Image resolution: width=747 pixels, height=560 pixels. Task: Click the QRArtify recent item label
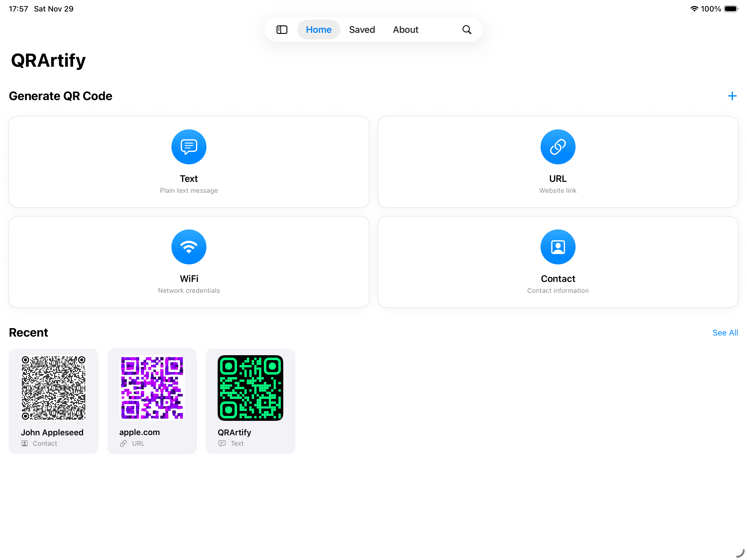click(x=234, y=432)
